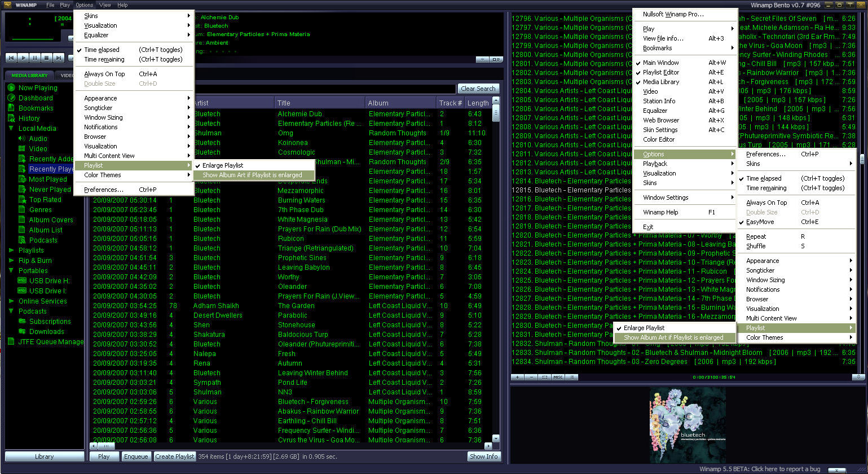Screen dimensions: 868x474
Task: Open Playback submenu in context menu
Action: tap(685, 164)
